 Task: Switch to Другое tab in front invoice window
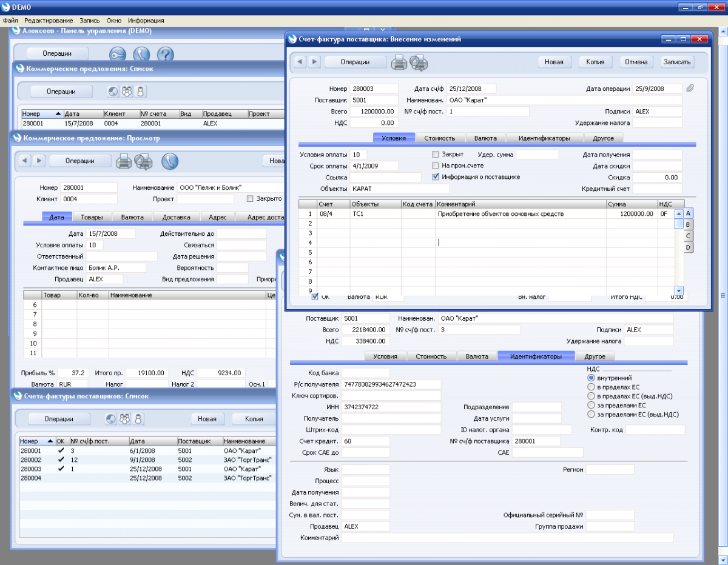point(603,138)
